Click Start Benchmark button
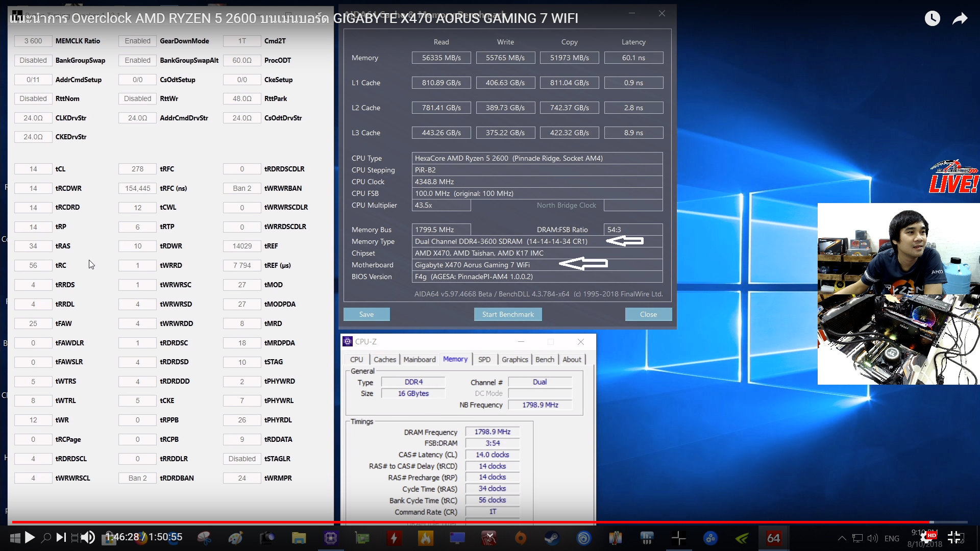This screenshot has width=980, height=551. 508,314
